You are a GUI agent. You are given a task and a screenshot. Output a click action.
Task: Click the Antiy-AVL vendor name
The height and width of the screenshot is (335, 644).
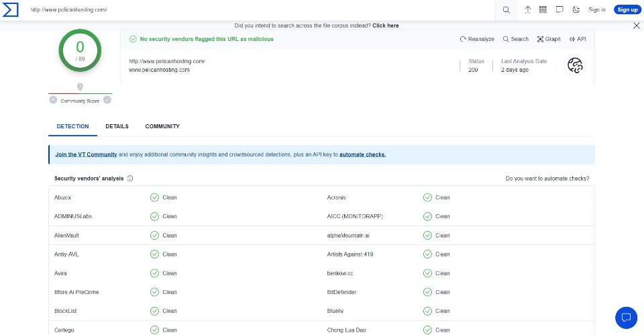pyautogui.click(x=66, y=254)
